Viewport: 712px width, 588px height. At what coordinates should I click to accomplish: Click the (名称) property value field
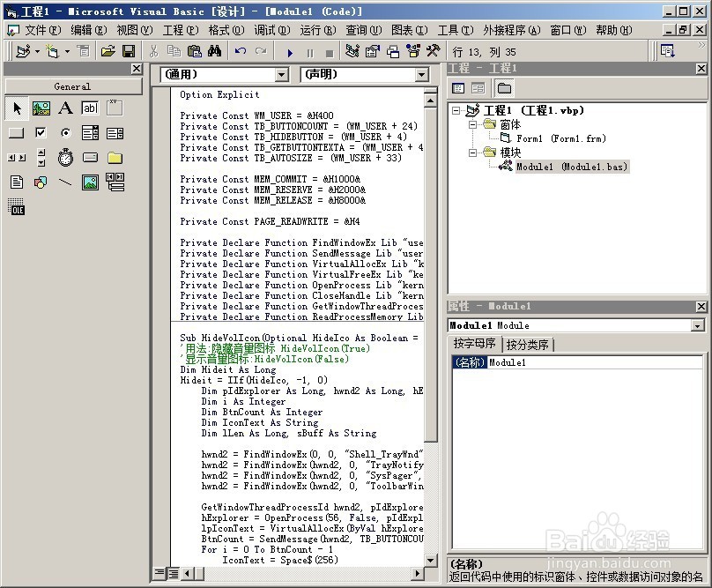(595, 362)
